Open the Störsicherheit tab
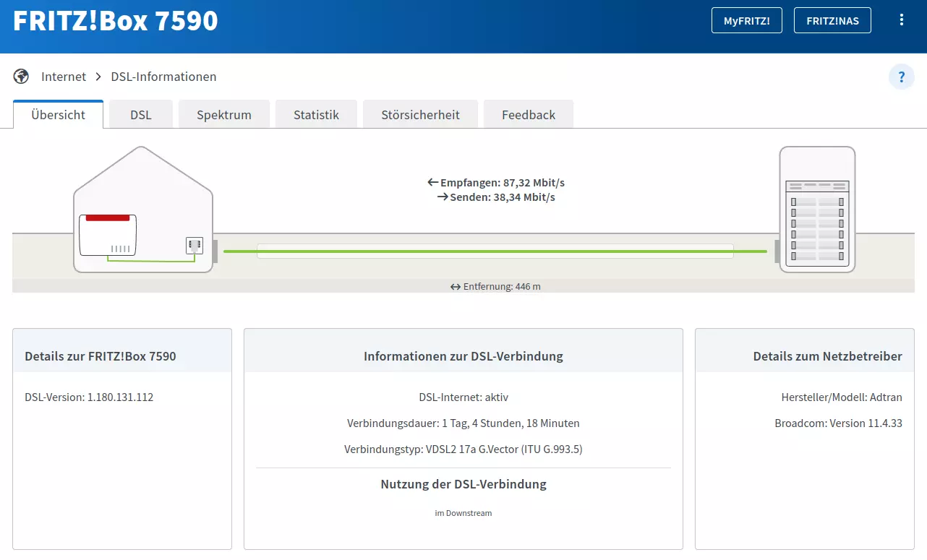The image size is (927, 560). click(420, 115)
